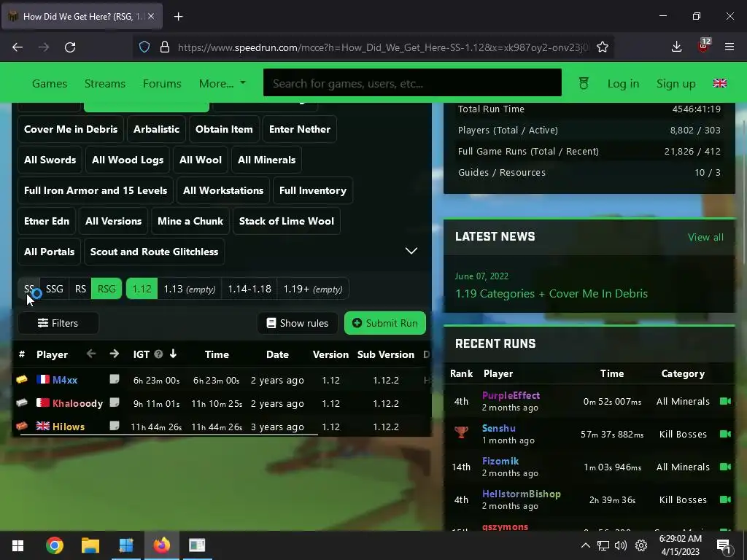Open the trophy icon in site header
Viewport: 747px width, 560px height.
coord(584,83)
